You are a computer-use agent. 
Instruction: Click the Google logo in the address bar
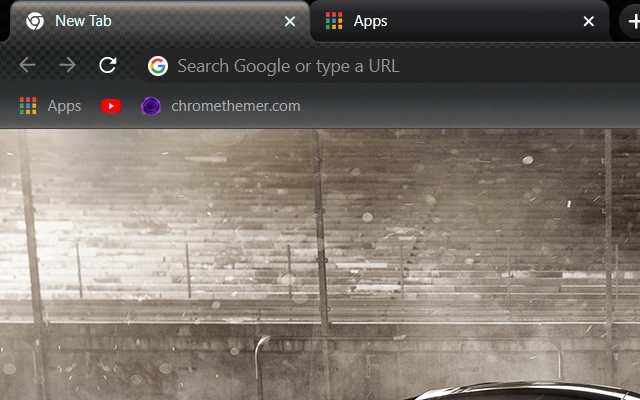click(158, 66)
